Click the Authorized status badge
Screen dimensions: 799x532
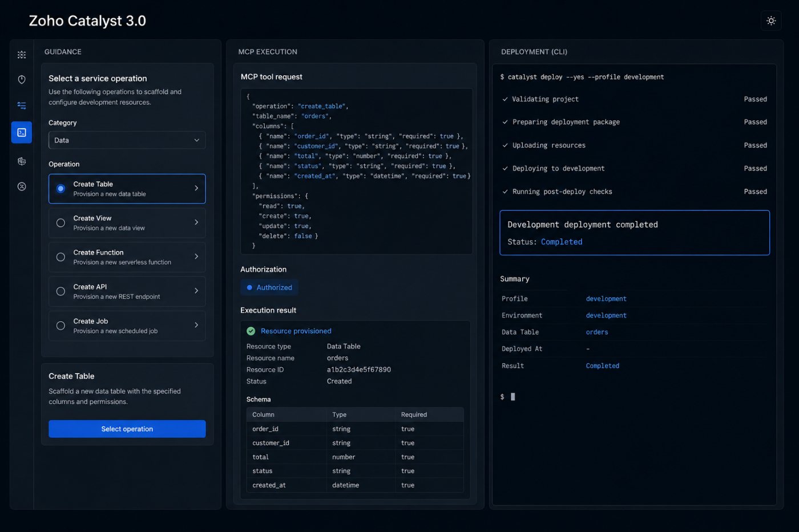click(269, 287)
